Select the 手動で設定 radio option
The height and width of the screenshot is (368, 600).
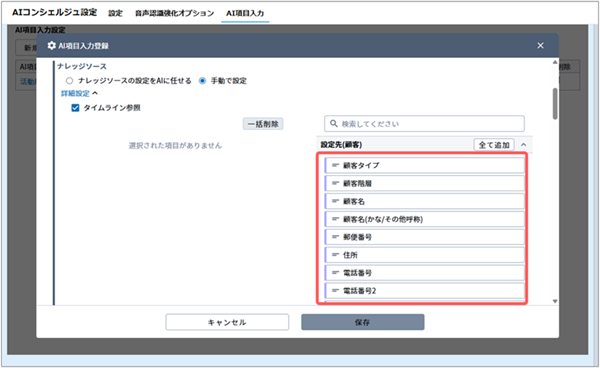coord(202,81)
